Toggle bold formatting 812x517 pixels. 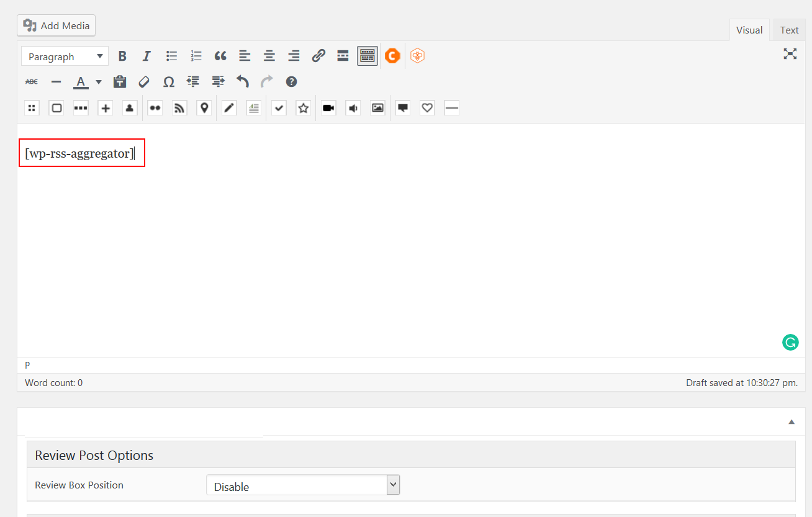[122, 56]
